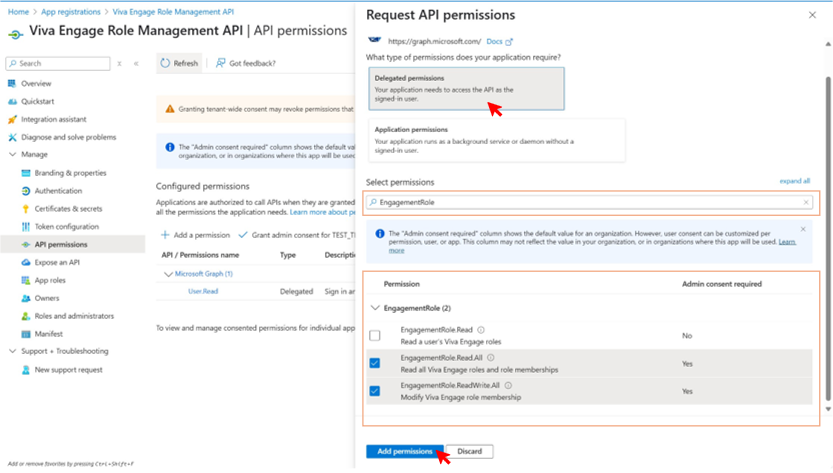Open the Got feedback icon
This screenshot has height=473, width=833.
pos(220,63)
